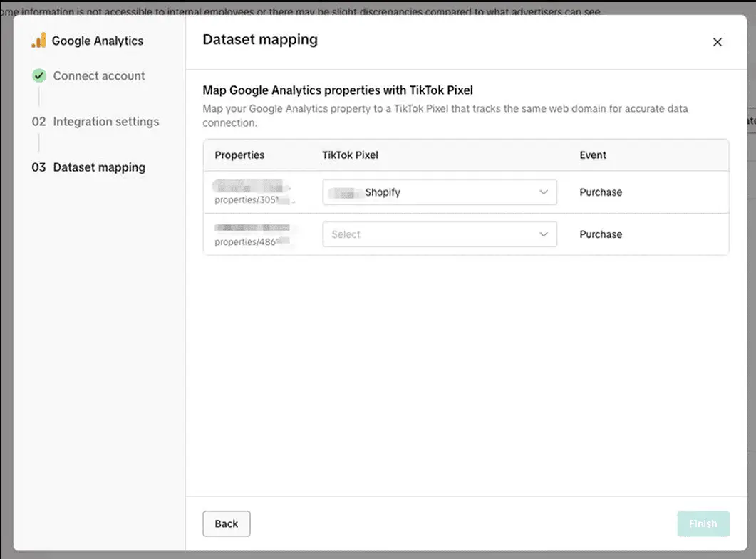Open the Shopify TikTok Pixel dropdown

[440, 192]
